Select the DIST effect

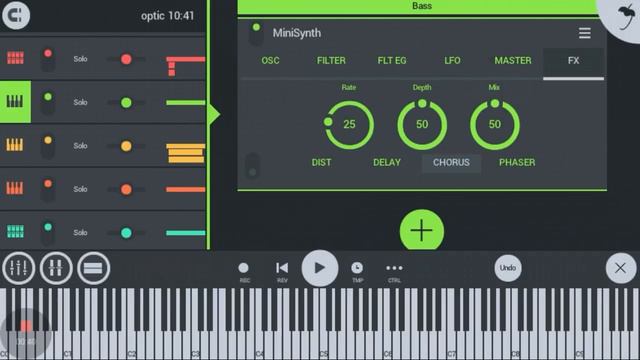(321, 162)
